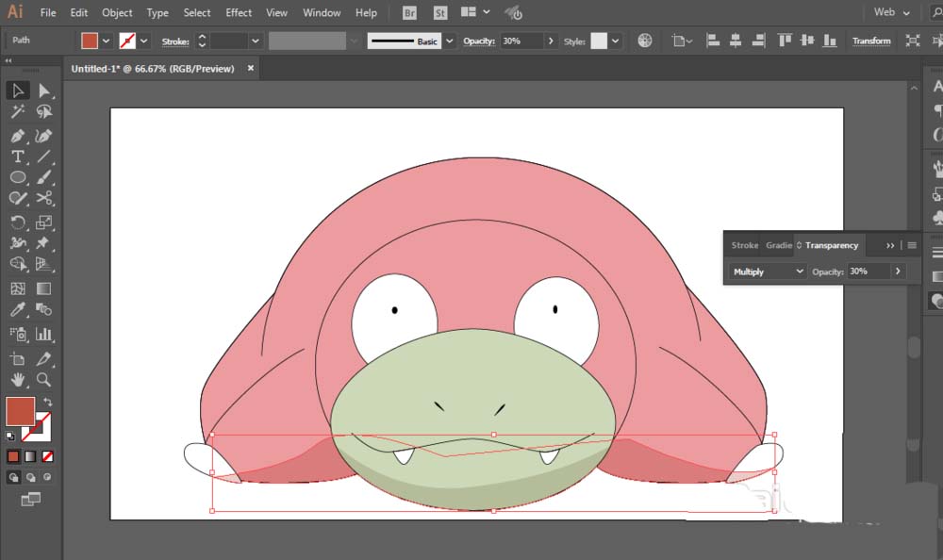943x560 pixels.
Task: Select the Line Segment tool
Action: coord(44,156)
